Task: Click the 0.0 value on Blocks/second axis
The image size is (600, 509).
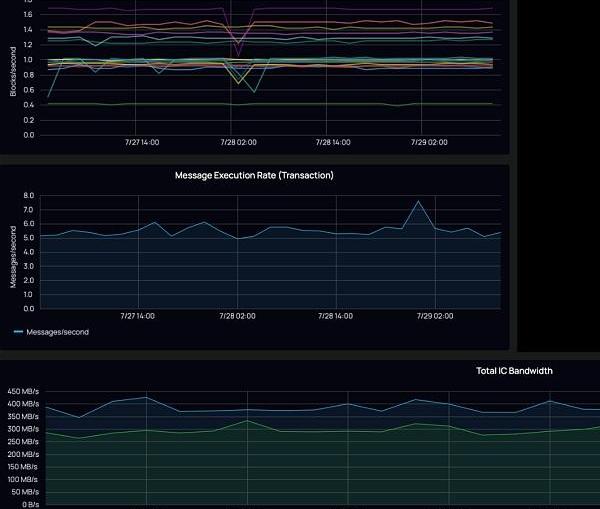Action: [27, 135]
